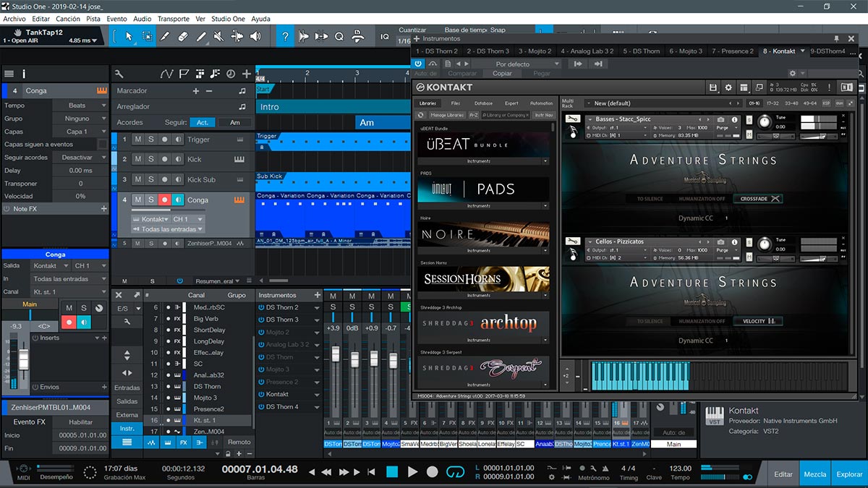
Task: Open the Transporte menu
Action: pyautogui.click(x=174, y=19)
